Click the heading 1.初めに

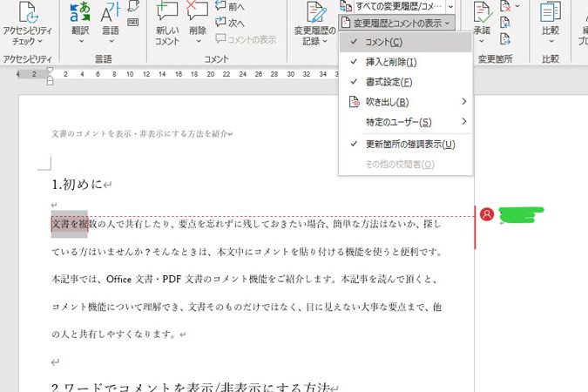pos(78,184)
